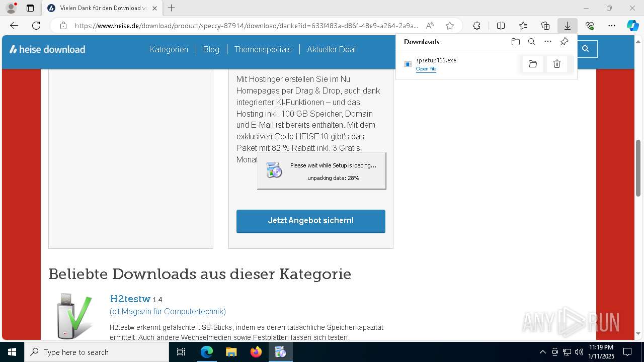Reload the current page
Viewport: 644px width, 362px height.
pos(36,26)
